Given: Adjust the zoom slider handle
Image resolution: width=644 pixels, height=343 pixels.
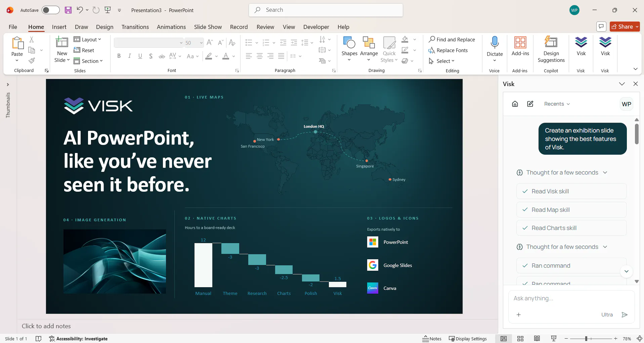Looking at the screenshot, I should click(x=586, y=339).
